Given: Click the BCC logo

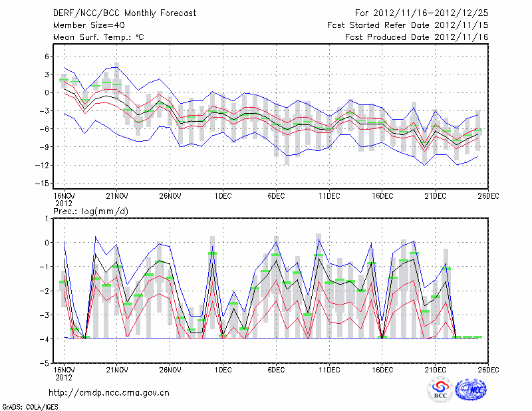Looking at the screenshot, I should tap(440, 390).
